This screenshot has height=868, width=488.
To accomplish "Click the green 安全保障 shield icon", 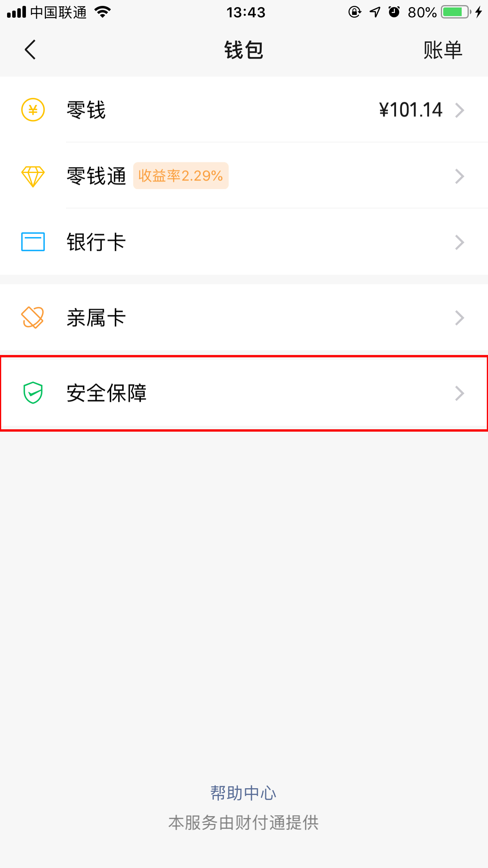I will click(33, 393).
